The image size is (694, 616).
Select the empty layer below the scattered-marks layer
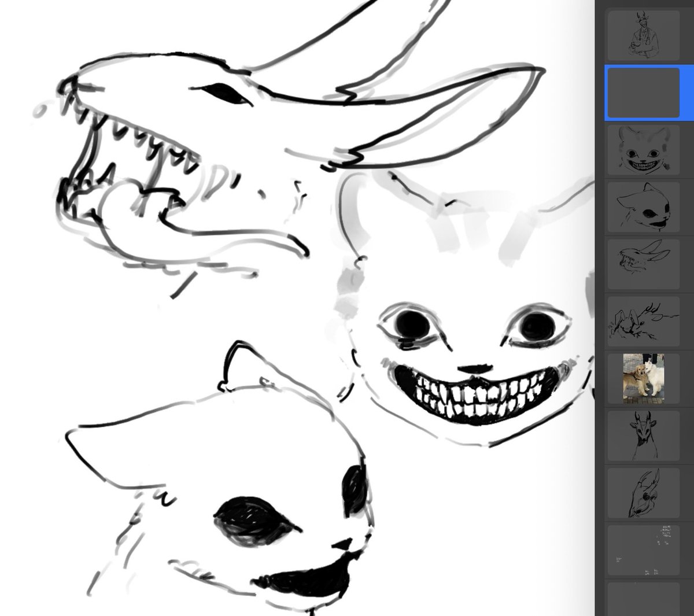click(x=643, y=599)
